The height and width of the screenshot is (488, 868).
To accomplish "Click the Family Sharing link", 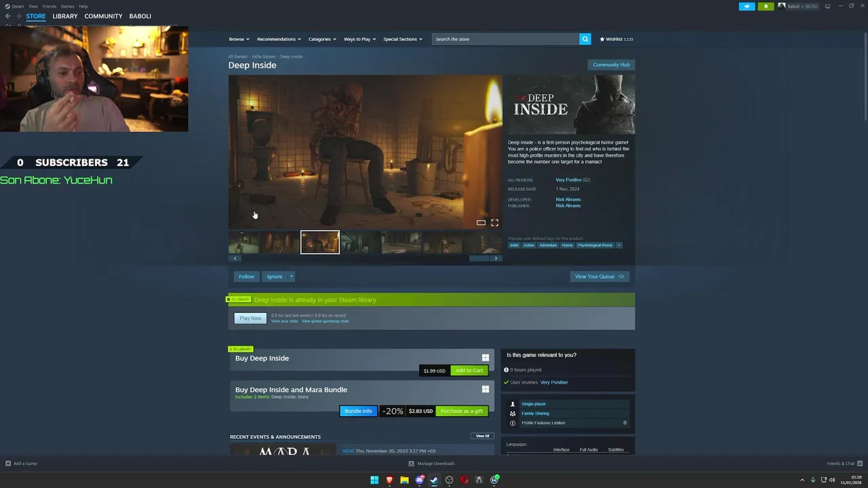I will [536, 413].
